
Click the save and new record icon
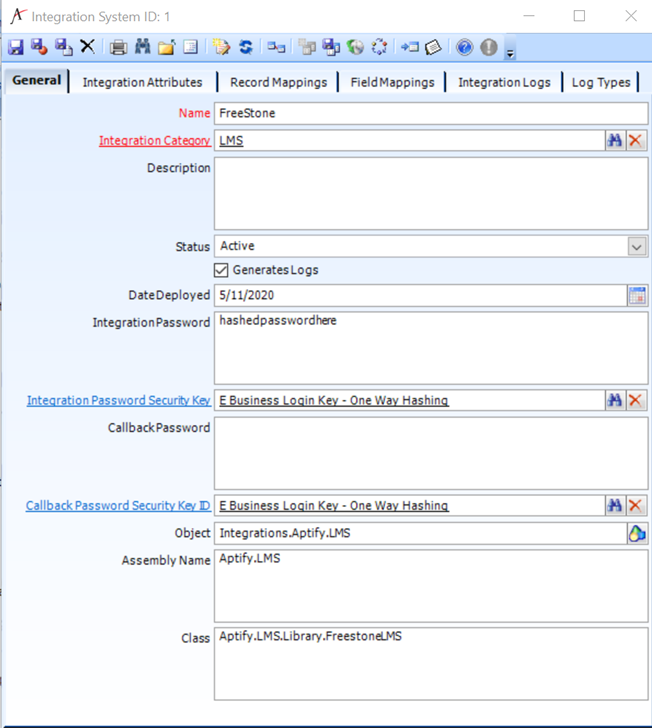point(64,47)
